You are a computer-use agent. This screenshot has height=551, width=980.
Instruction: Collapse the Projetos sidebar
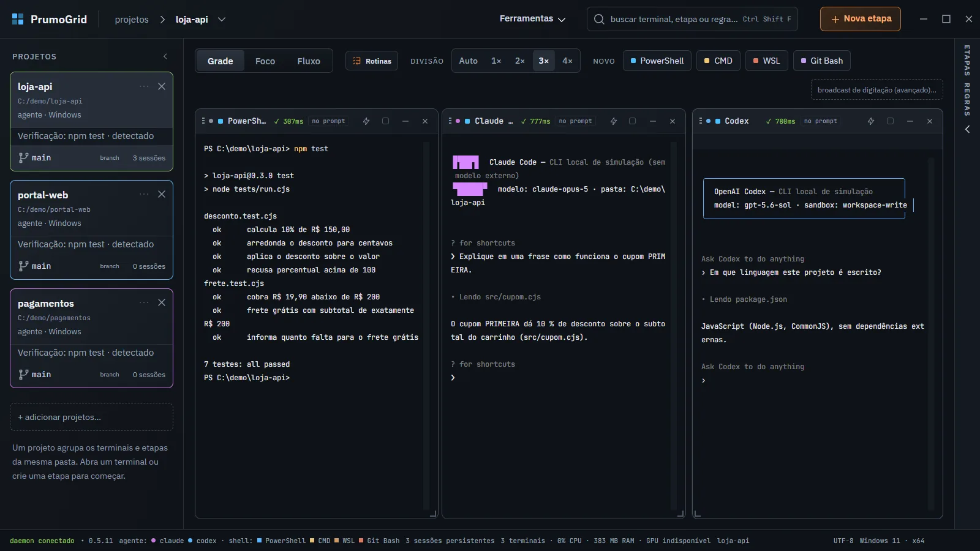click(165, 56)
